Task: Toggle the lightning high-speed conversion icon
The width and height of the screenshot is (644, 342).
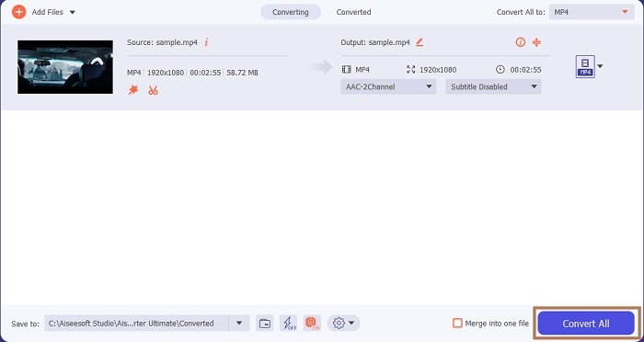Action: (289, 323)
